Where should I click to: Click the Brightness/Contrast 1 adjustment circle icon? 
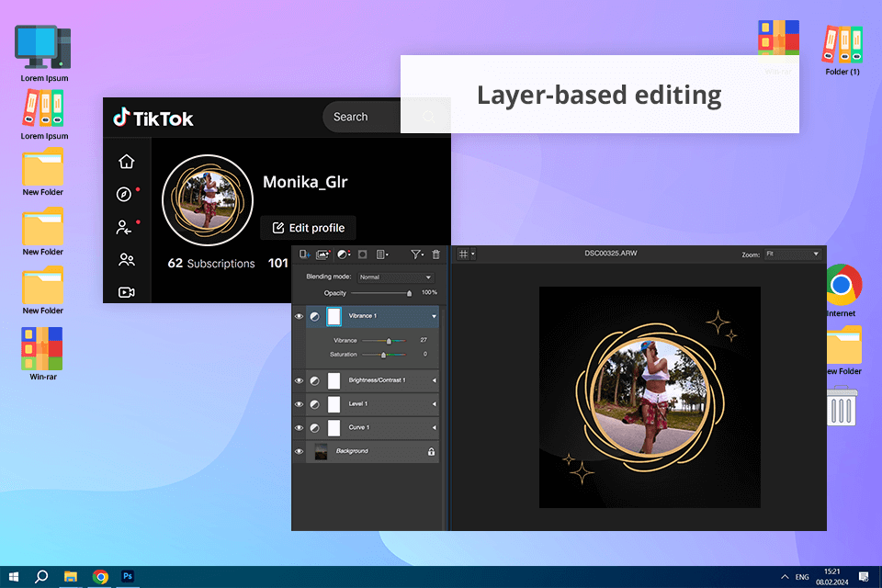(315, 381)
